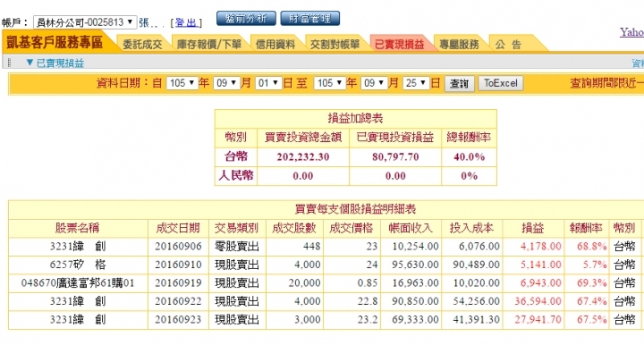This screenshot has height=345, width=644.
Task: Open the start month dropdown 09
Action: coord(226,83)
